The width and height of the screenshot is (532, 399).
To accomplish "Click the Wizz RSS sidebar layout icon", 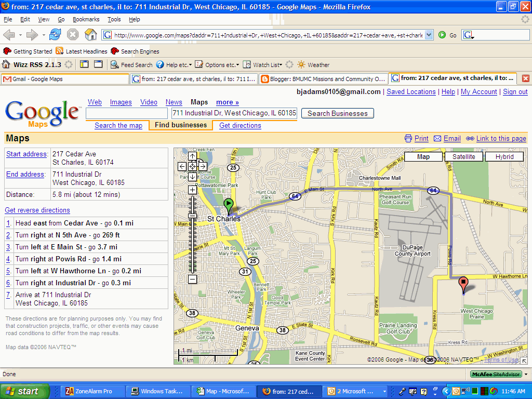I will [x=84, y=64].
